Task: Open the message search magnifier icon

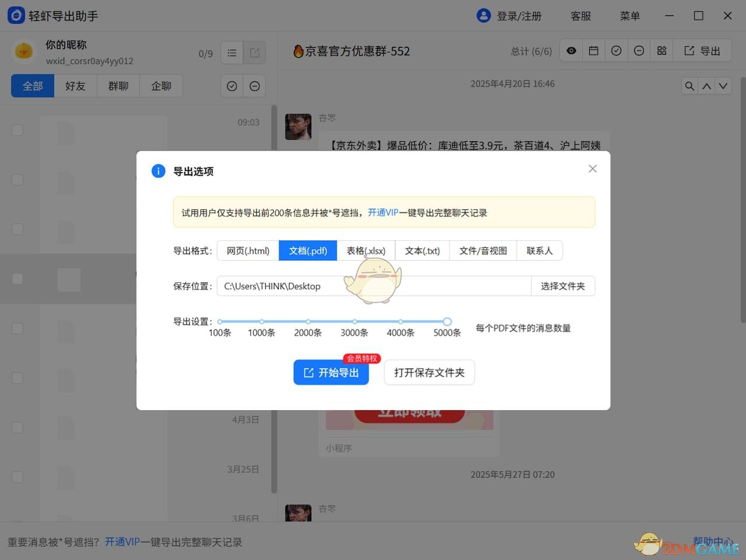Action: 689,85
